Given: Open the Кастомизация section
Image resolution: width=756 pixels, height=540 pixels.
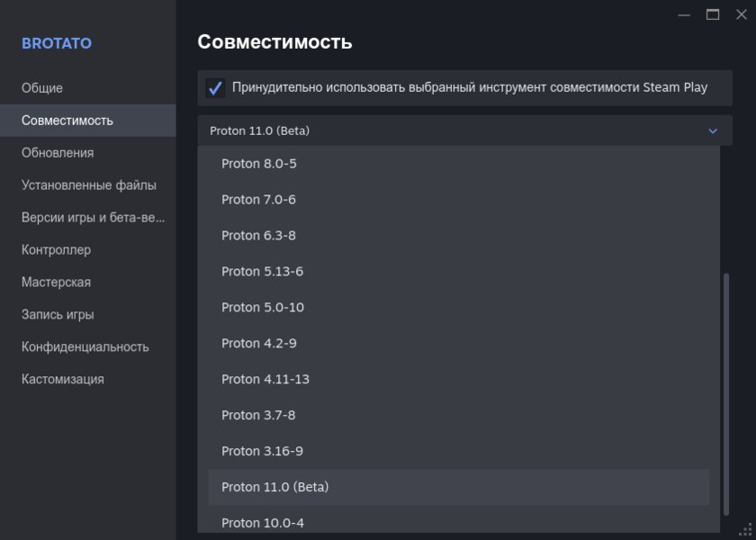Looking at the screenshot, I should [56, 379].
